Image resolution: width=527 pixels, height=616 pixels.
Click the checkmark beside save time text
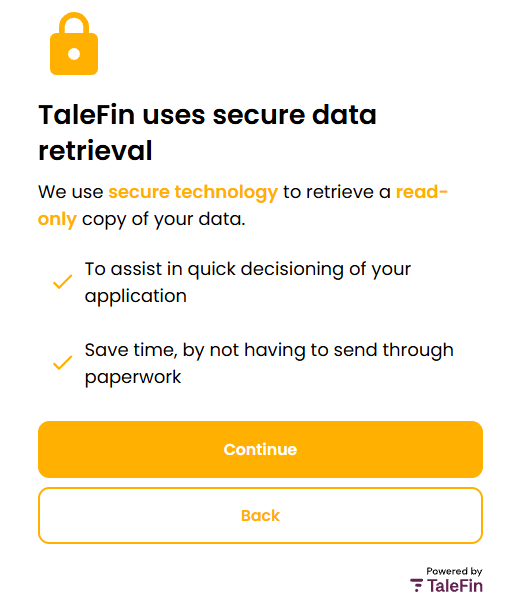click(62, 363)
